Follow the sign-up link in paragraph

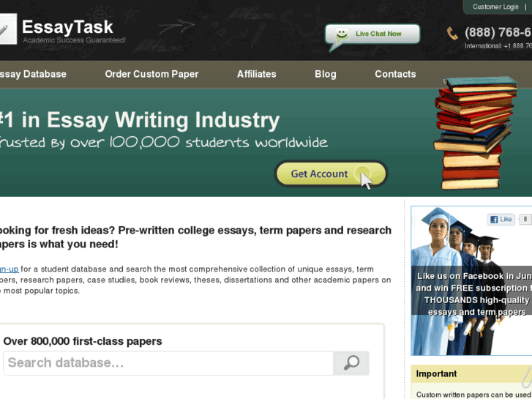coord(10,269)
